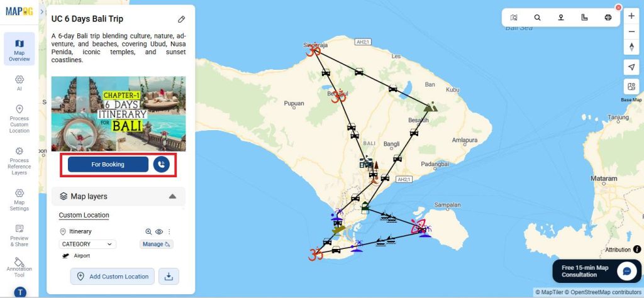
Task: Click the pink marker on Nusa Penida
Action: 418,225
